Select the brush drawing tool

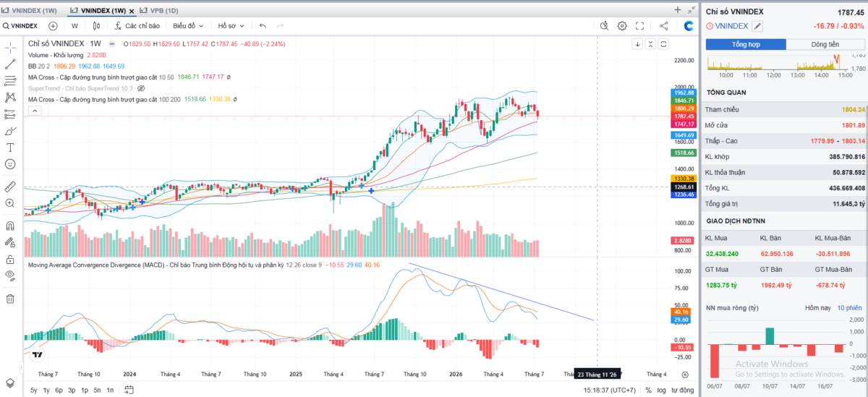10,131
